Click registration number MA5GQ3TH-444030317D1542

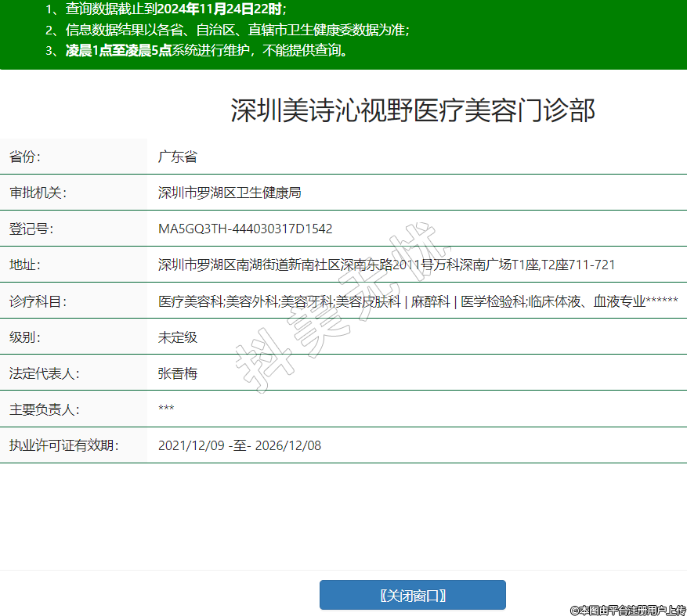245,229
